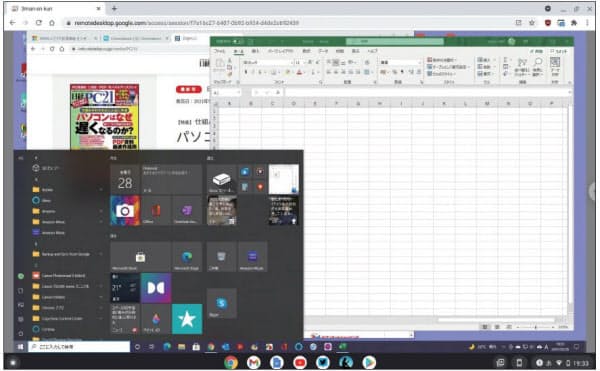Viewport: 600px width, 371px height.
Task: Click the Windows Start button
Action: [20, 347]
